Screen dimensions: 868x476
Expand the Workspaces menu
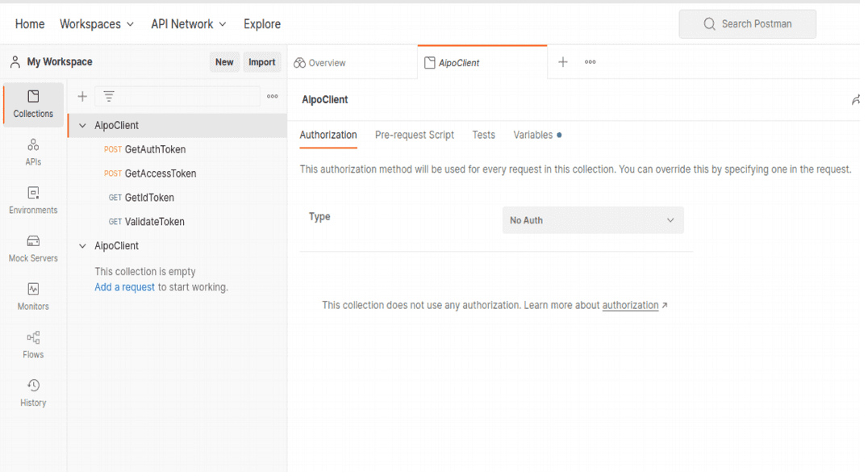pos(97,24)
